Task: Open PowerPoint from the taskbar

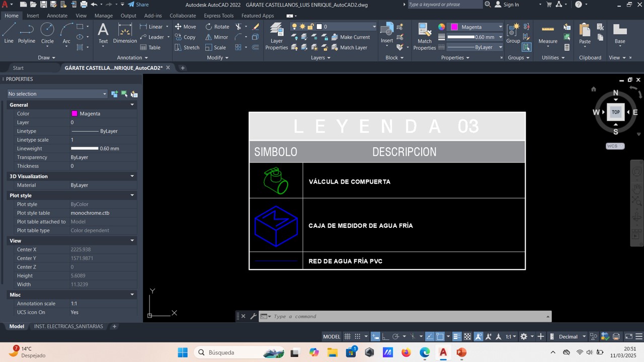Action: pyautogui.click(x=461, y=352)
